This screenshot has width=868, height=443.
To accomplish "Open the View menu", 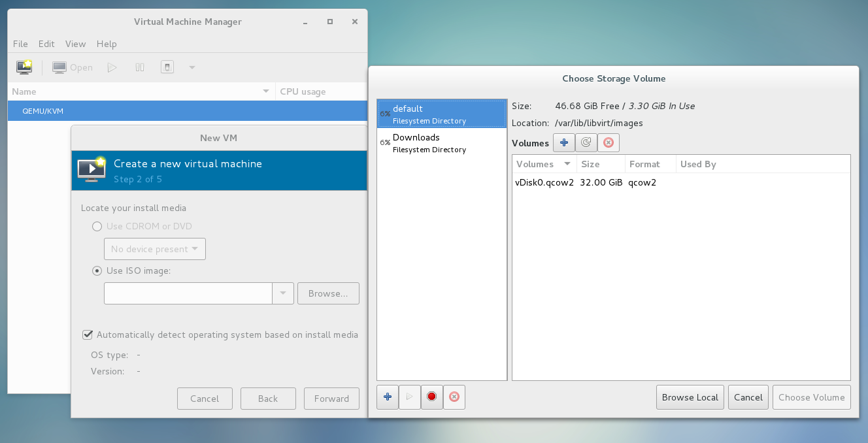I will click(75, 44).
